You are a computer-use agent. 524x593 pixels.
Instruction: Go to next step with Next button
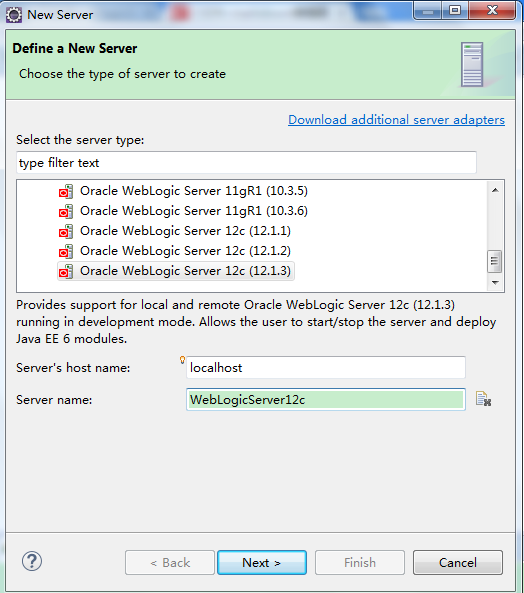(x=262, y=562)
